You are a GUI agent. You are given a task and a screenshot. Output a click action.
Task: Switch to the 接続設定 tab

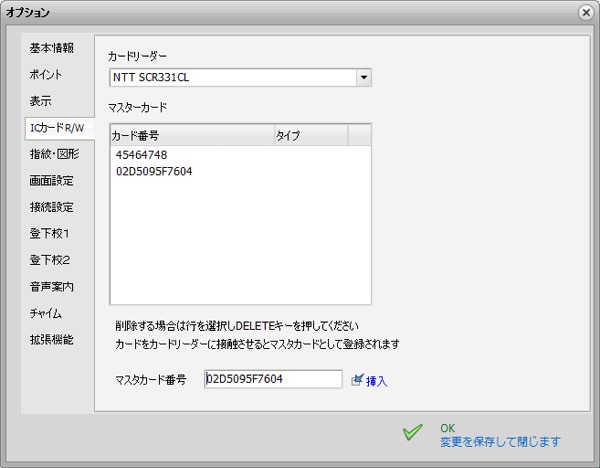click(x=52, y=207)
